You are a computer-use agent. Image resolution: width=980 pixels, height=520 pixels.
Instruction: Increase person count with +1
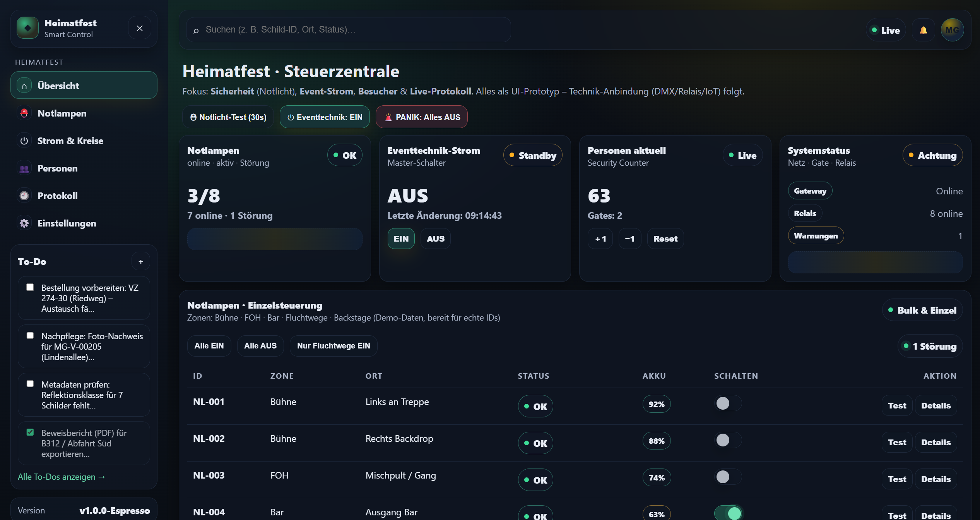point(600,239)
